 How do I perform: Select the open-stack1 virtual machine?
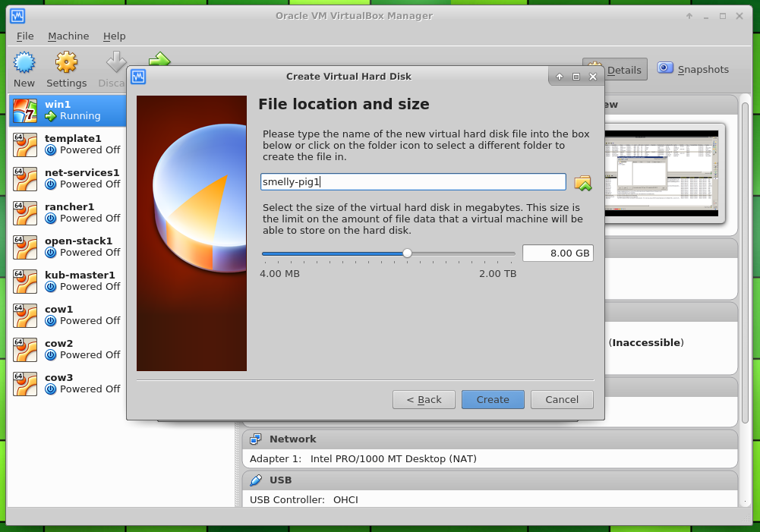68,247
